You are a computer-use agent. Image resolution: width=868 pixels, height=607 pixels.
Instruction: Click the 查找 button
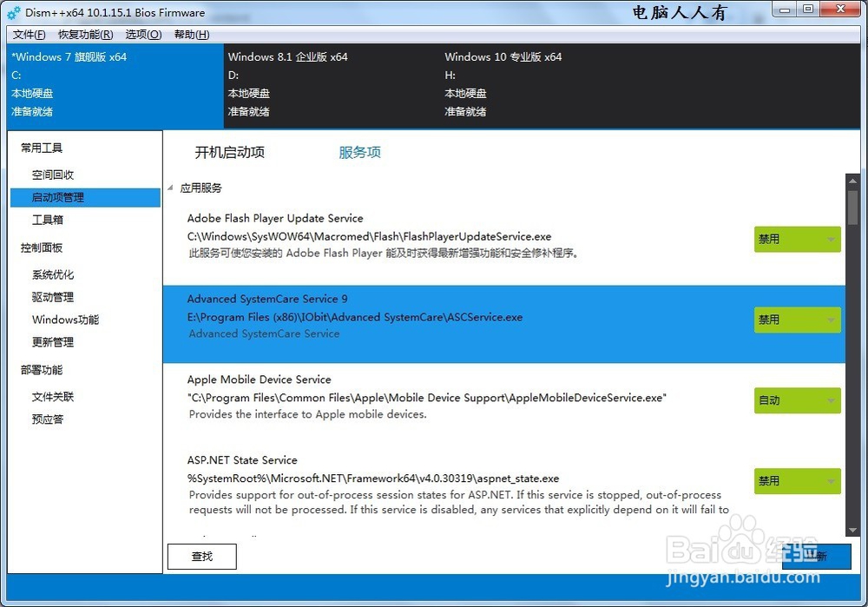click(x=202, y=556)
